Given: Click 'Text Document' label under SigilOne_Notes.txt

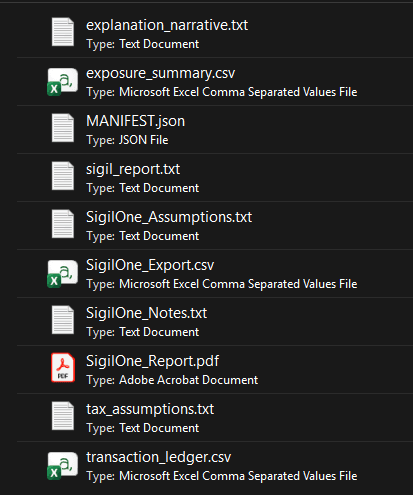Looking at the screenshot, I should (x=159, y=332).
